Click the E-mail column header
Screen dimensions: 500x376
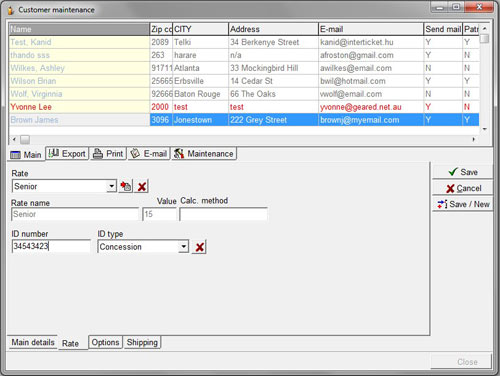371,29
